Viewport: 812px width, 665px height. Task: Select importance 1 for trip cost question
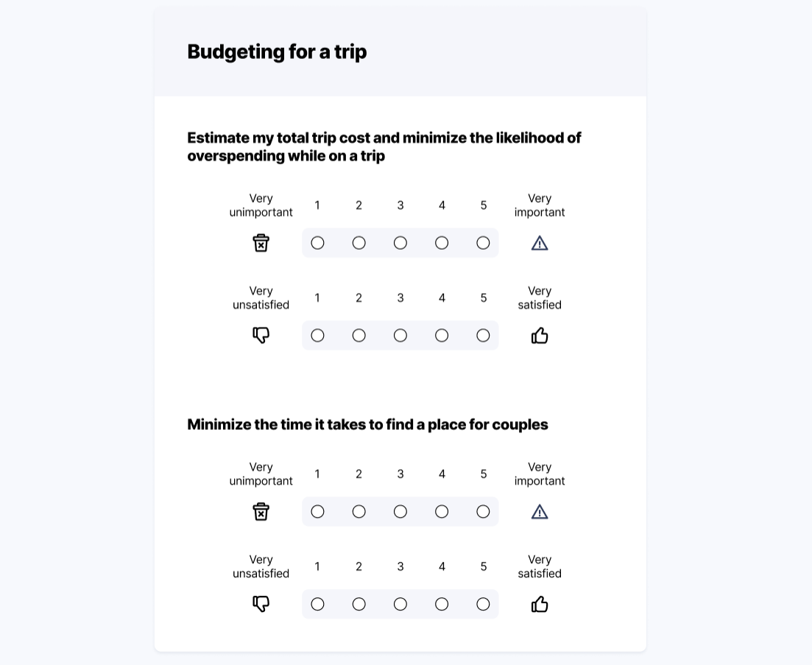[317, 243]
